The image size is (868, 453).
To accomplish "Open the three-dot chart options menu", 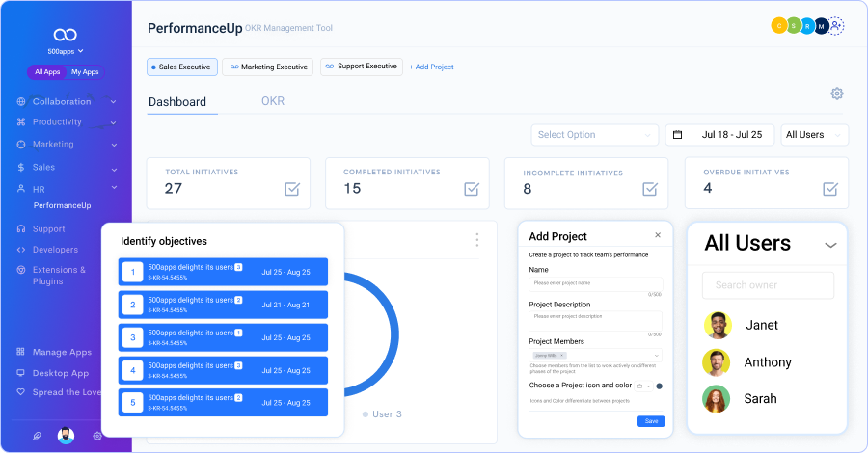I will (x=476, y=240).
